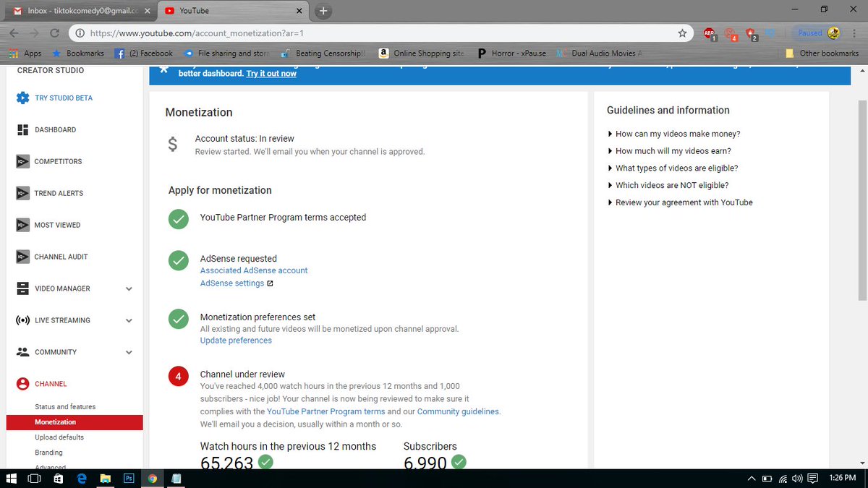Click green check next to Monetization preferences set
868x488 pixels.
[179, 319]
